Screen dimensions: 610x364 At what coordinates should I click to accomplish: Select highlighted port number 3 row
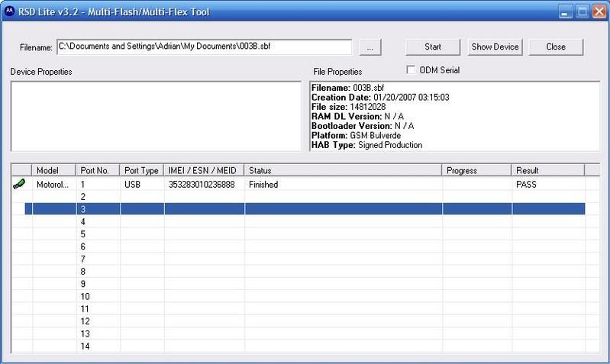point(305,209)
